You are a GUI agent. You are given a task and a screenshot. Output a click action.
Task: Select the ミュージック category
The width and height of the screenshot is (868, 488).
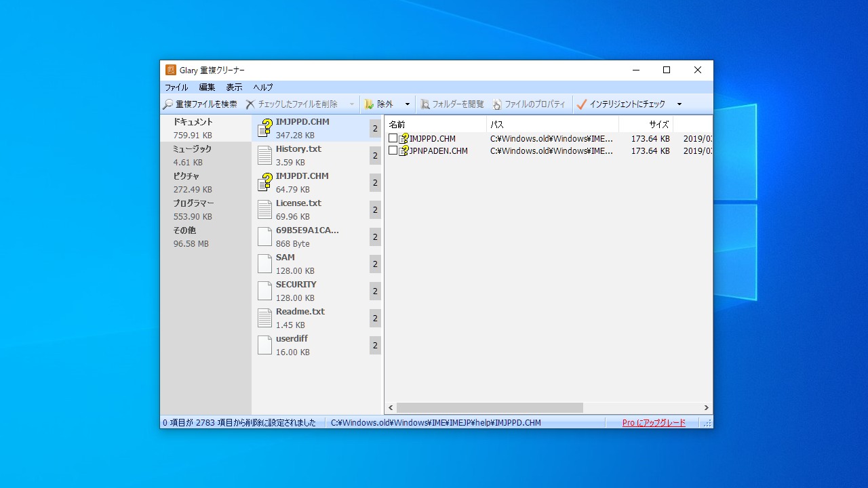coord(206,155)
